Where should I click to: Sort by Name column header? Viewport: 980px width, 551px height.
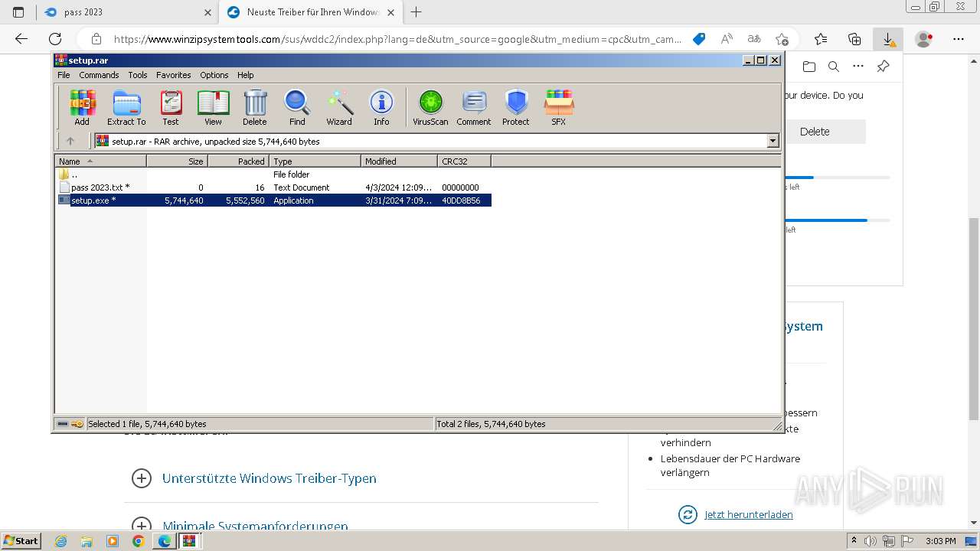point(101,161)
